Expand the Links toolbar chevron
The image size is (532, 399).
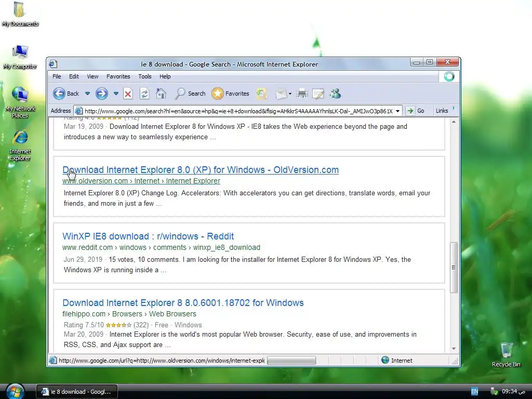(454, 109)
